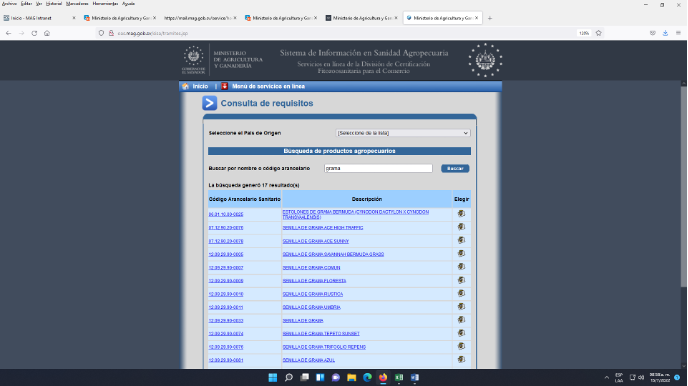The height and width of the screenshot is (386, 688).
Task: Open Word from the taskbar
Action: point(415,378)
